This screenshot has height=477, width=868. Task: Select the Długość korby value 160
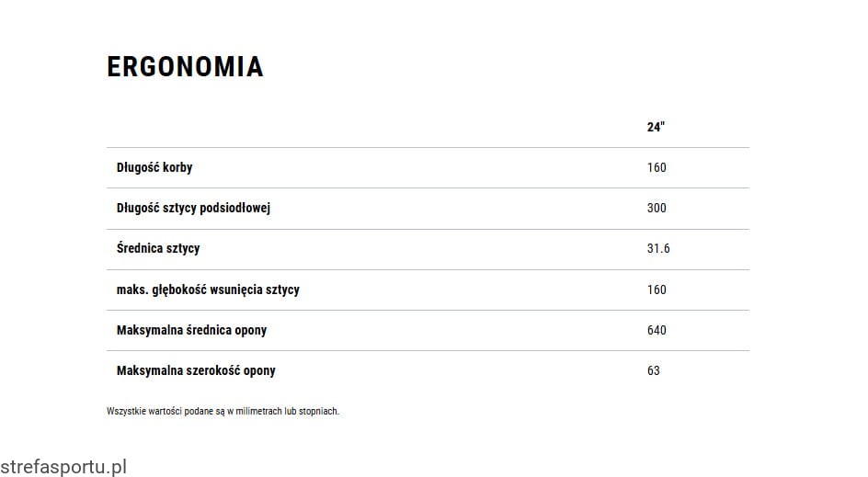(657, 167)
